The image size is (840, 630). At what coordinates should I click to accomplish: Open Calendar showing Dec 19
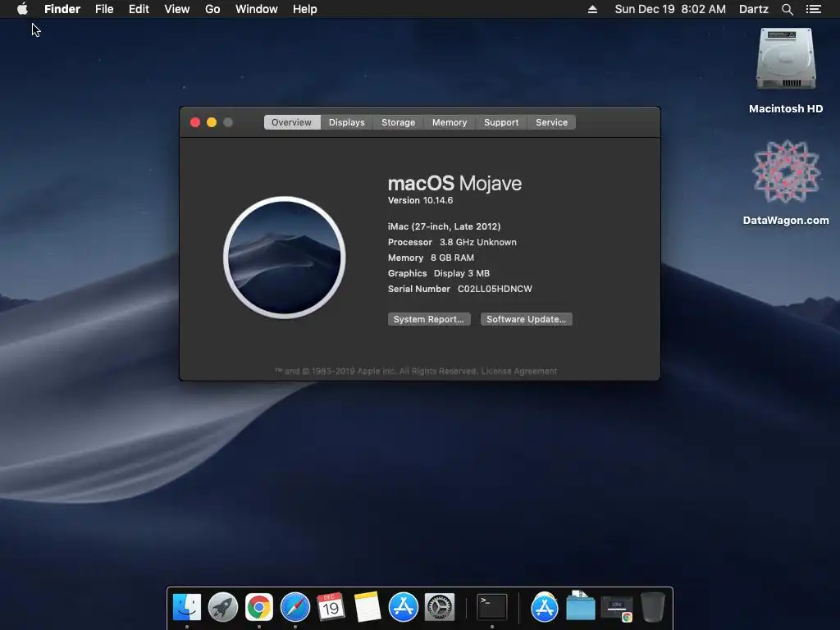[331, 607]
